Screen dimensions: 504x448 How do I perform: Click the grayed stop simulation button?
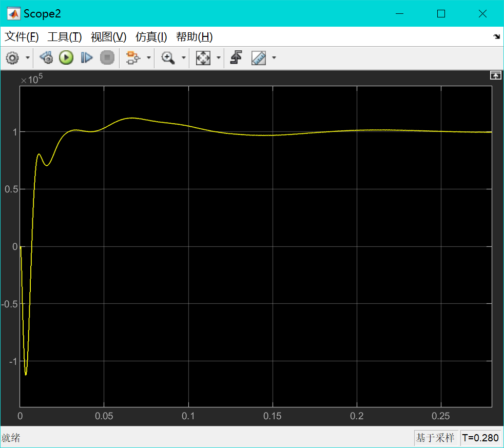point(107,58)
